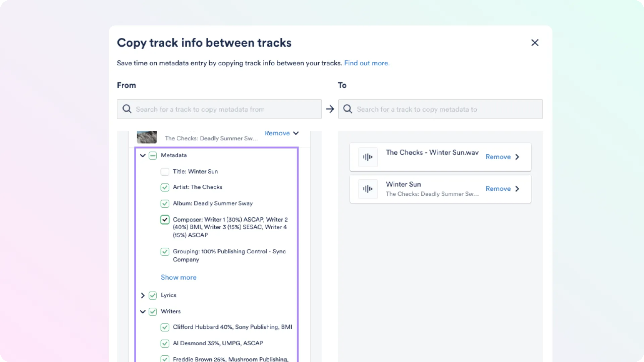This screenshot has width=644, height=362.
Task: Click the search icon in the From field
Action: tap(127, 109)
